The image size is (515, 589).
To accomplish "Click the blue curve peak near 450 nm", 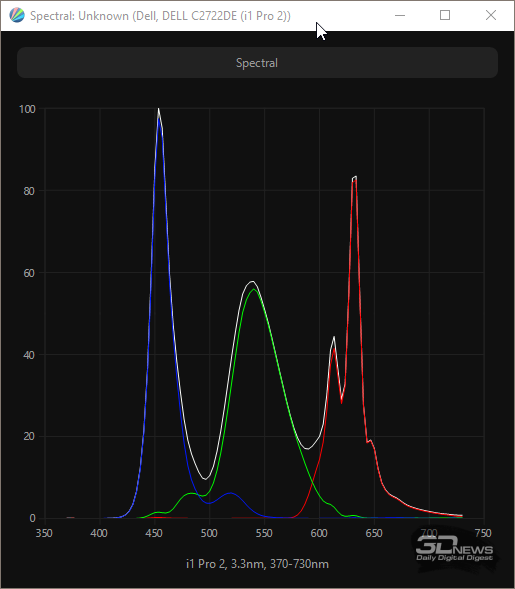I will (159, 119).
